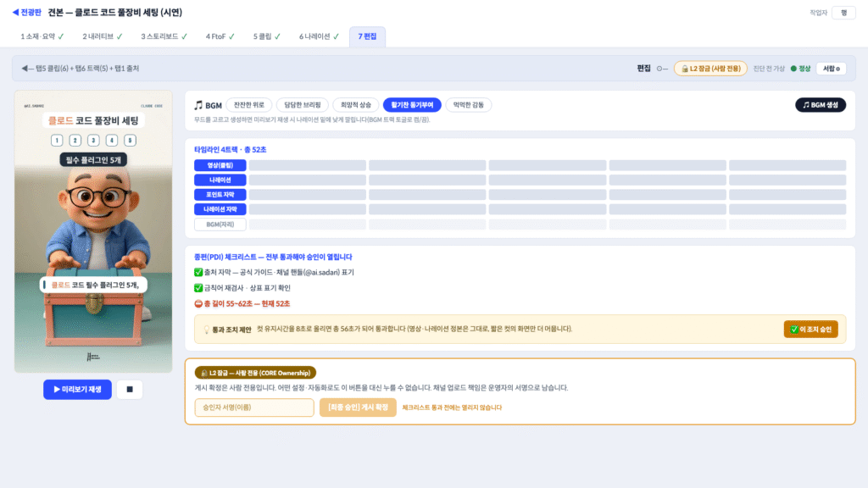The width and height of the screenshot is (868, 488).
Task: Click the BGM music note icon
Action: coord(198,105)
